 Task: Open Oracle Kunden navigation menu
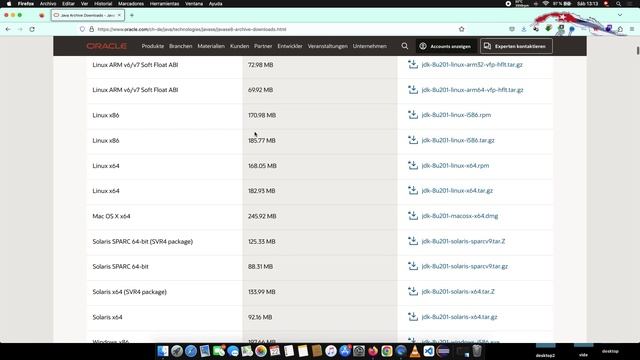[x=239, y=46]
